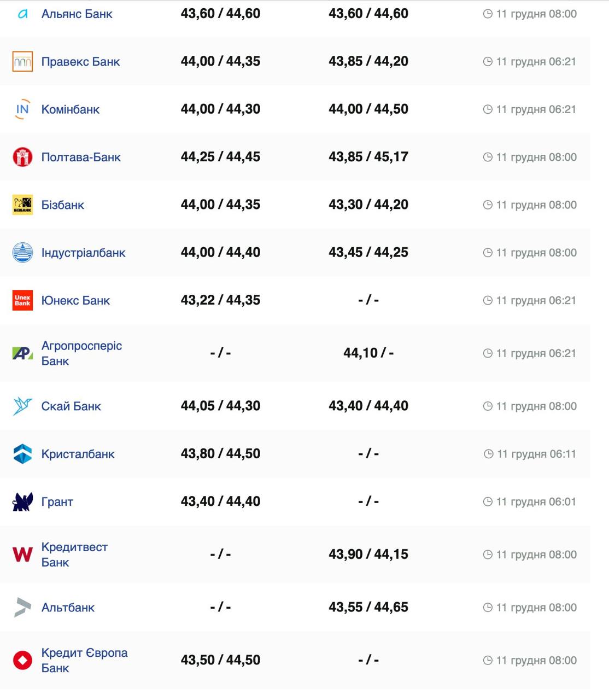
Task: Click Альтбанк rate 43,55 / 44,65
Action: click(368, 607)
